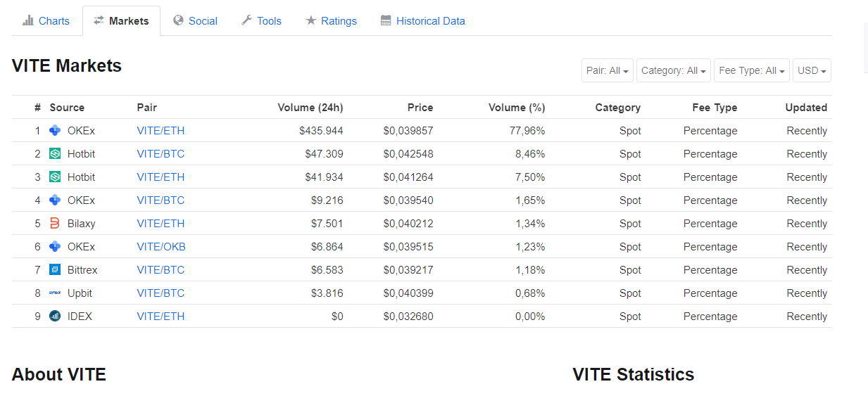Click the $6.864 volume value
This screenshot has height=396, width=868.
click(327, 247)
